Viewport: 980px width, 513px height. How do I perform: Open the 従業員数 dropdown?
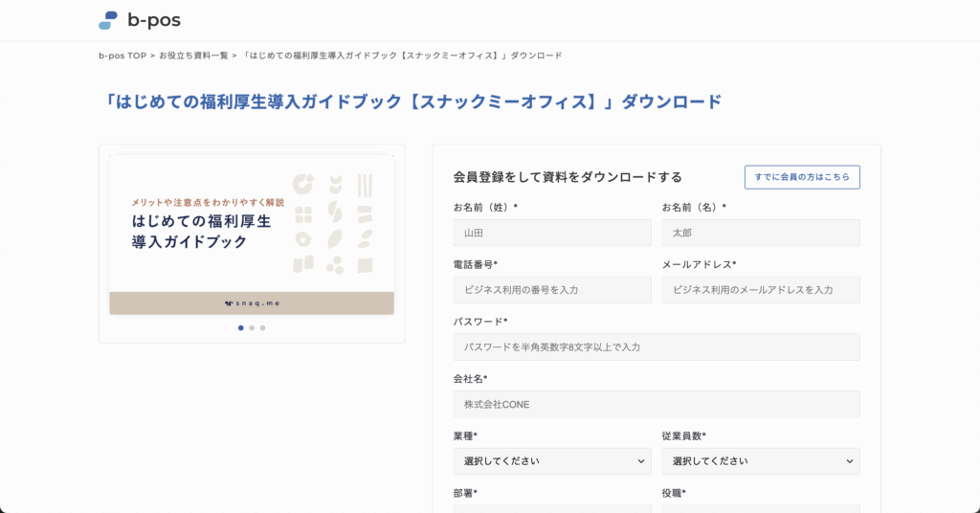point(761,461)
